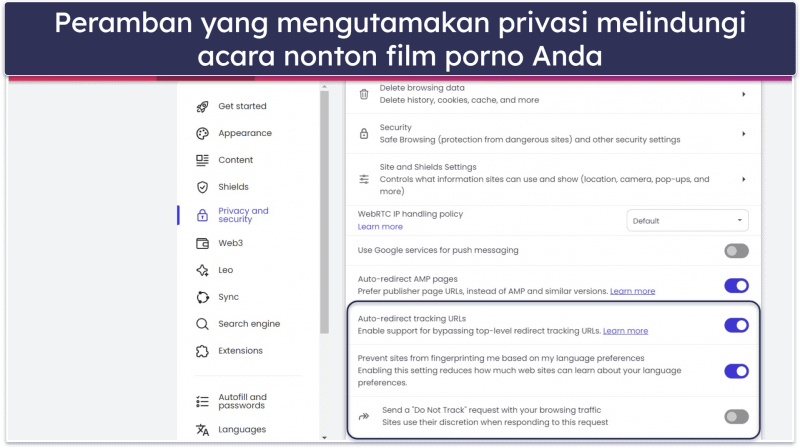Toggle language preferences fingerprinting protection
The image size is (800, 448).
coord(736,371)
